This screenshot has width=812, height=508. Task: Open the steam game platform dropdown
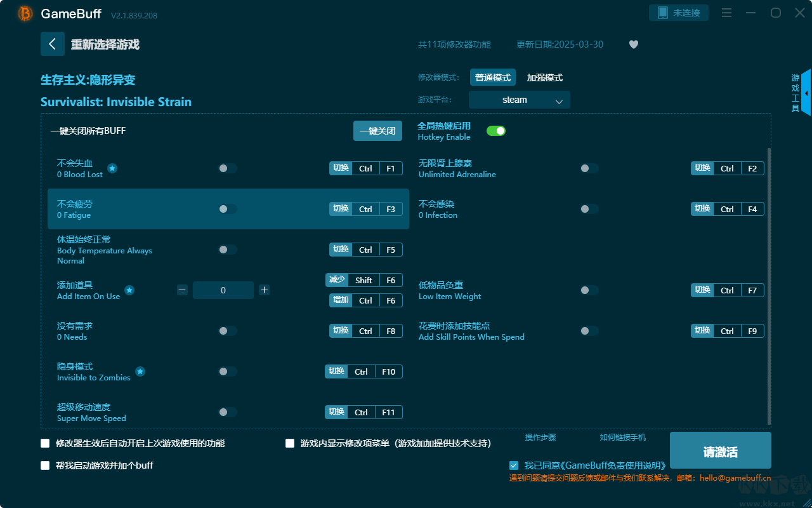[x=519, y=100]
